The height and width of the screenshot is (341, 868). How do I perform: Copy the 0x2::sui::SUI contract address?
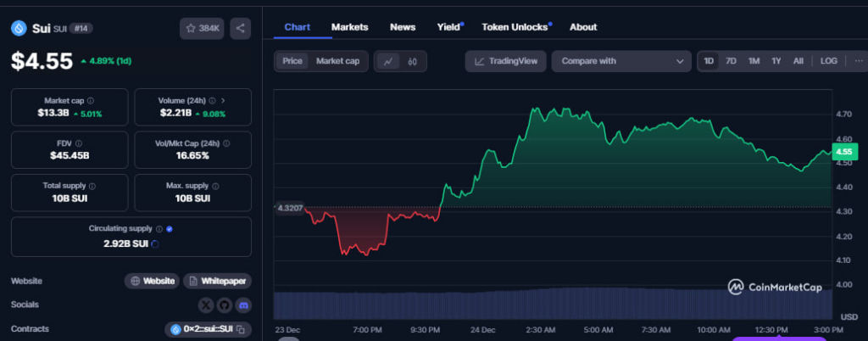tap(240, 329)
